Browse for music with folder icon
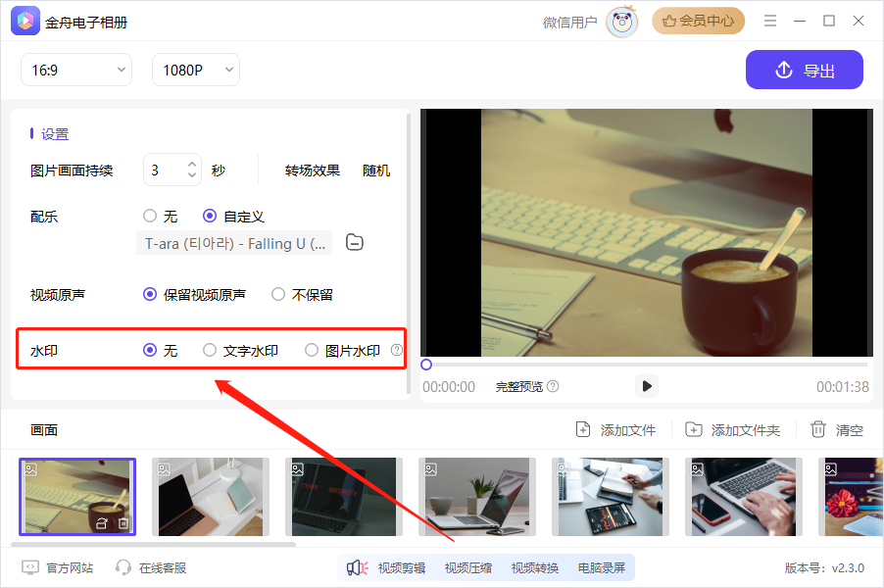 (x=354, y=242)
